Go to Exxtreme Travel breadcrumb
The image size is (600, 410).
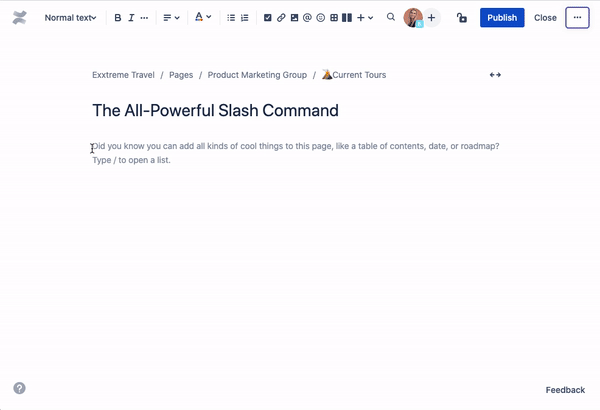pyautogui.click(x=123, y=75)
